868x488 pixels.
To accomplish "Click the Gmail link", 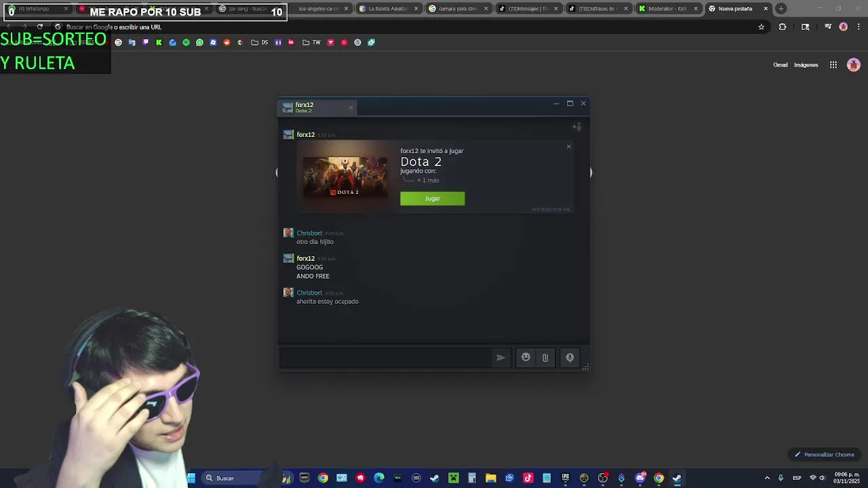I will coord(781,65).
